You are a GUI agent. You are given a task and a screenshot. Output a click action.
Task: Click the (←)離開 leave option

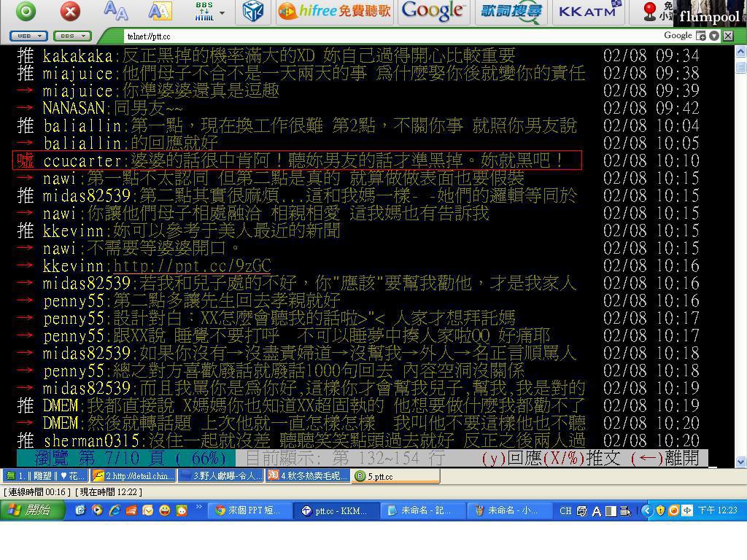point(665,459)
